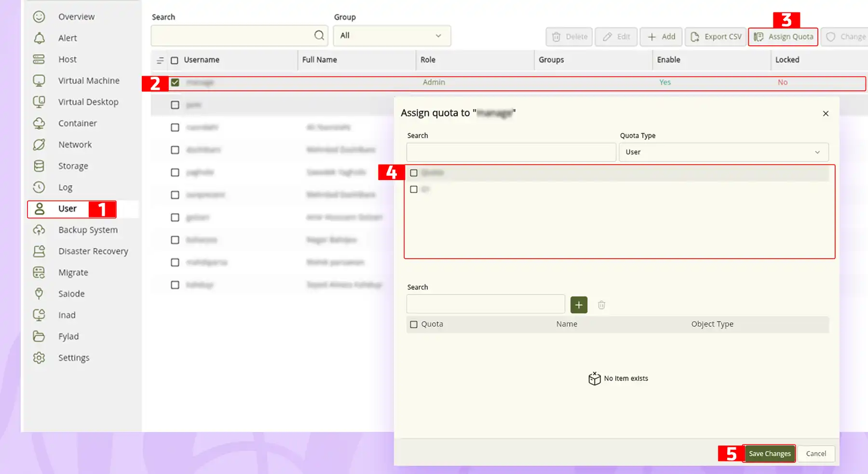Open Virtual Machine from sidebar
Image resolution: width=868 pixels, height=474 pixels.
(x=88, y=81)
